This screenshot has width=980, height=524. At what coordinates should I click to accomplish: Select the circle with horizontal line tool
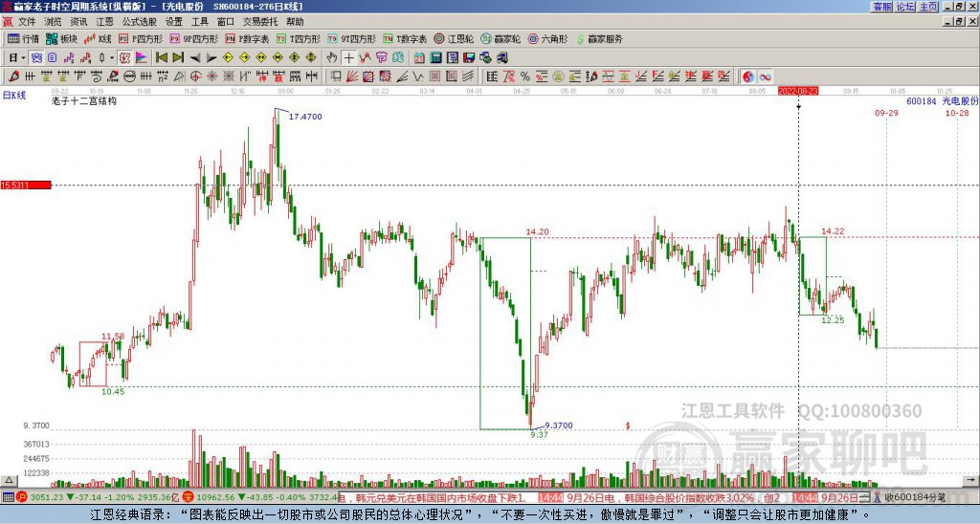pyautogui.click(x=129, y=76)
